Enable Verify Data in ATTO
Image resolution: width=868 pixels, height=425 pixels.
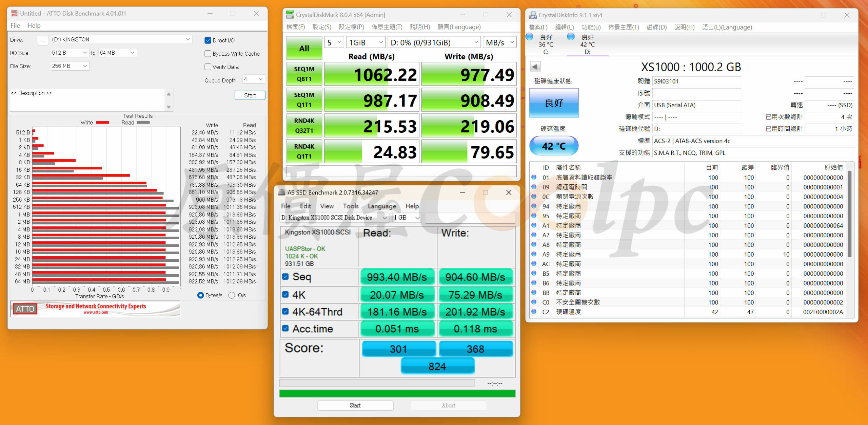tap(208, 67)
